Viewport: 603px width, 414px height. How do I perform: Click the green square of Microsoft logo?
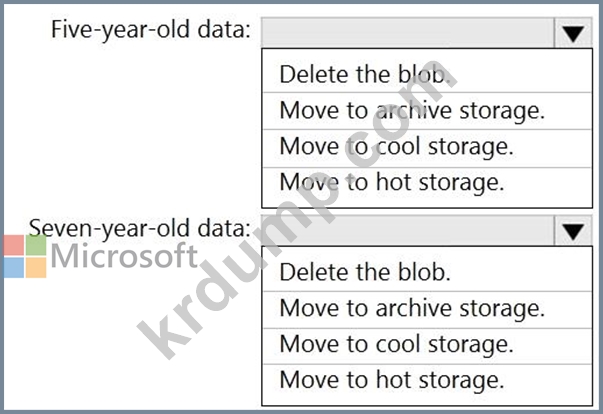(36, 246)
